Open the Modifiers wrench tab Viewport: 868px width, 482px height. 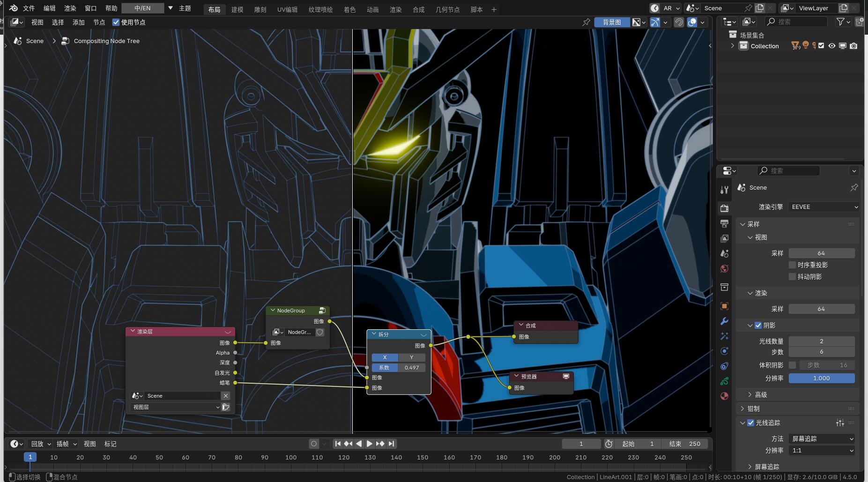[x=724, y=321]
